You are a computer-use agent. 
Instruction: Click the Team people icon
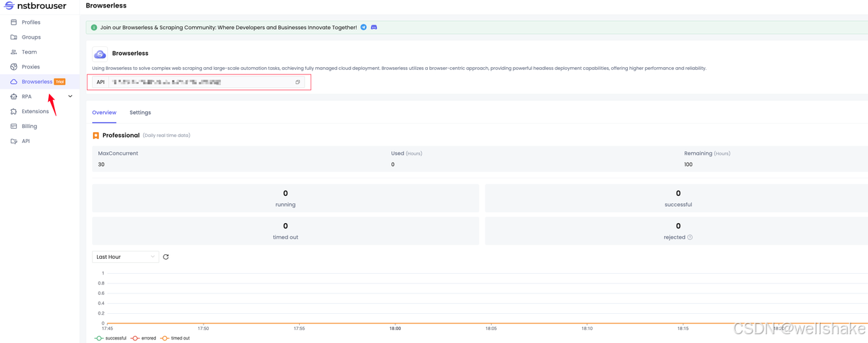(x=14, y=52)
